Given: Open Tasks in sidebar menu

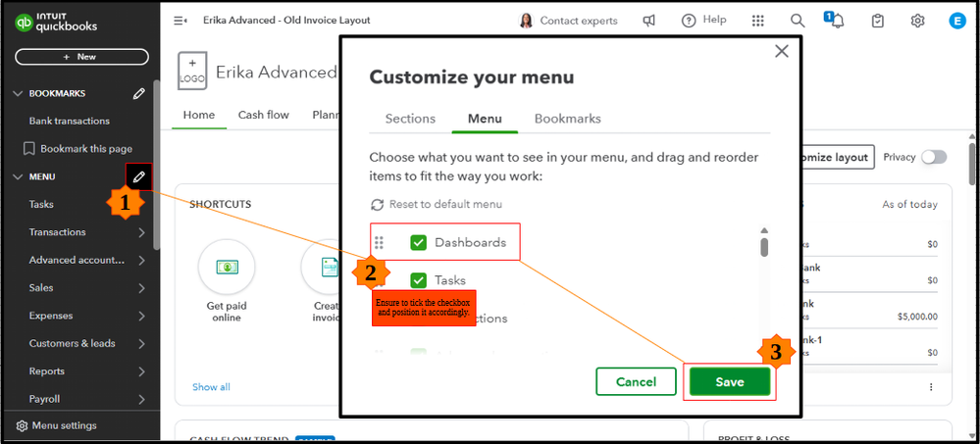Looking at the screenshot, I should [41, 204].
